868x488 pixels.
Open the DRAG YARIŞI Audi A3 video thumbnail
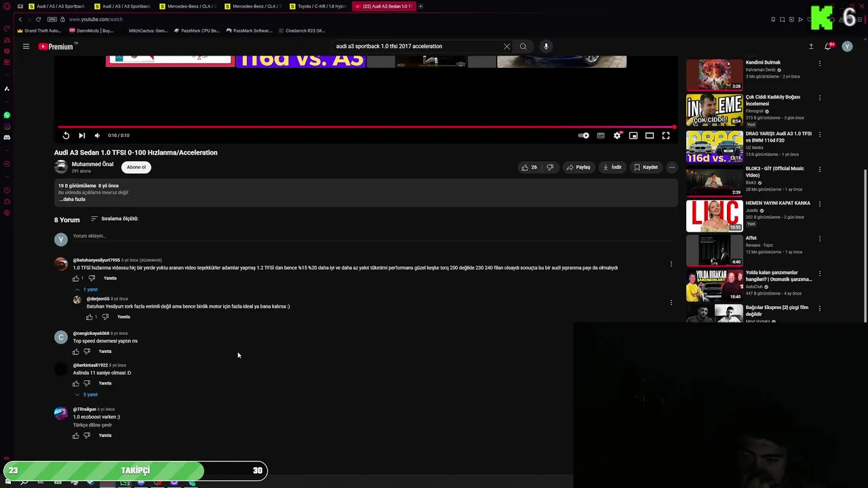pyautogui.click(x=714, y=146)
